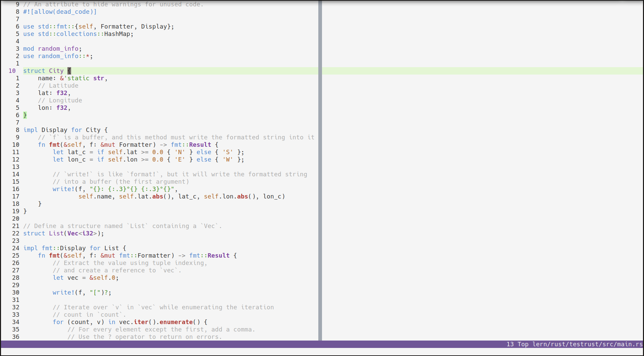Viewport: 644px width, 356px height.
Task: Click the column number 13 in status line
Action: (x=510, y=344)
